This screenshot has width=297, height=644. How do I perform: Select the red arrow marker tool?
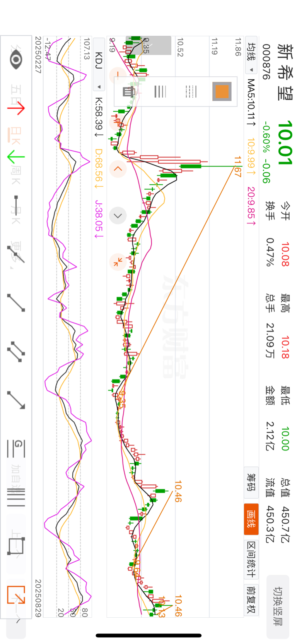coord(16,109)
